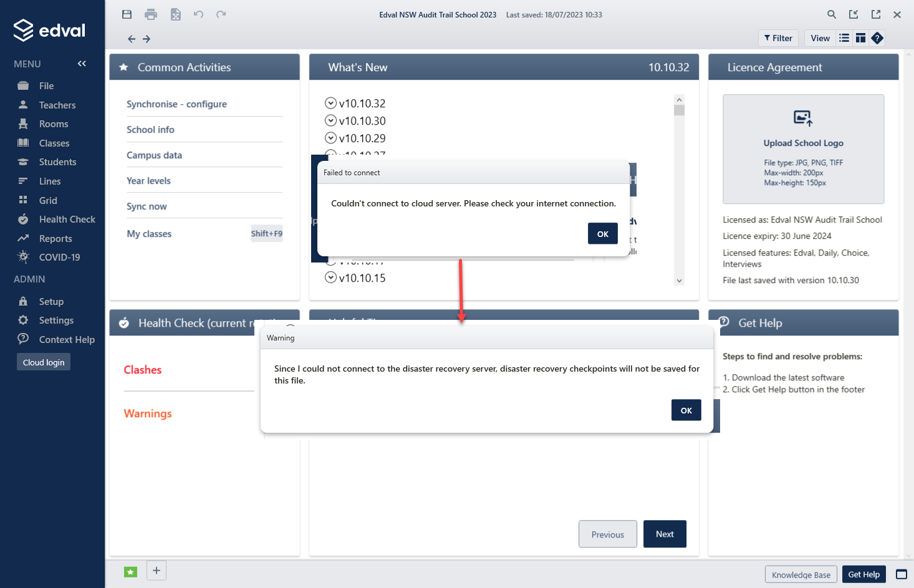
Task: Click the Filter button
Action: click(778, 38)
